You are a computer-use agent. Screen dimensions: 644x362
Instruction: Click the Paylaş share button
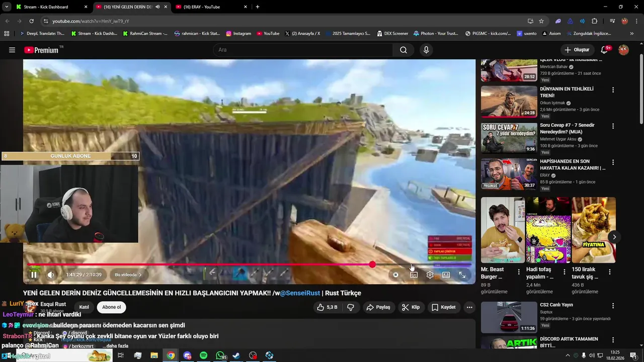click(378, 307)
